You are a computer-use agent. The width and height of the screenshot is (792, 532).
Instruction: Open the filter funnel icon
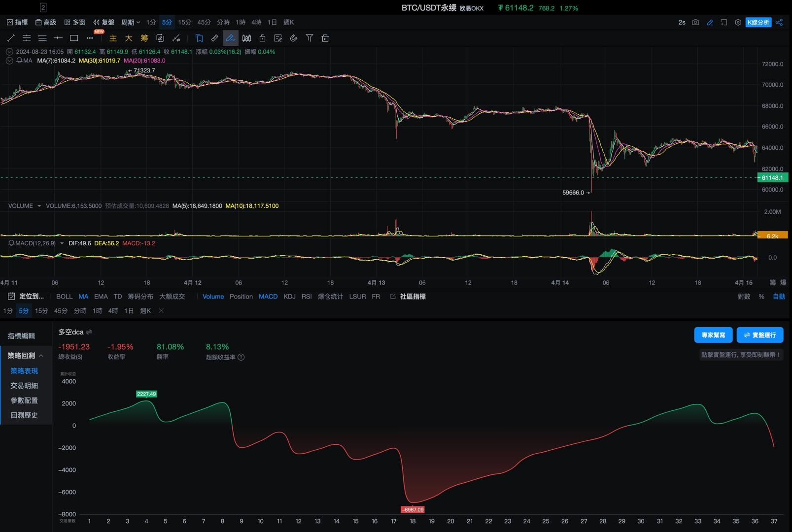pos(310,38)
